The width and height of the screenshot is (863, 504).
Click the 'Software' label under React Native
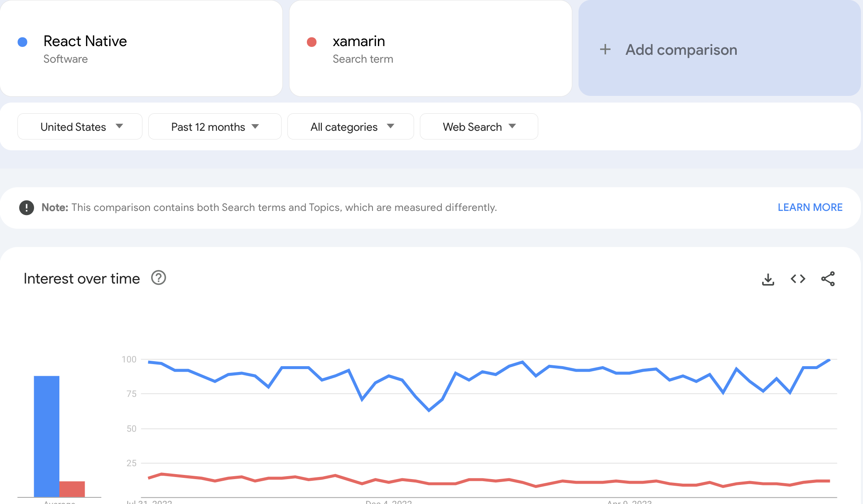pos(66,59)
